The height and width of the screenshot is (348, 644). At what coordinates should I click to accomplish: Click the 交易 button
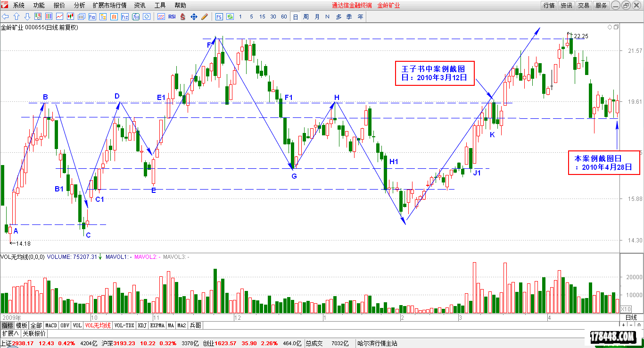(584, 5)
